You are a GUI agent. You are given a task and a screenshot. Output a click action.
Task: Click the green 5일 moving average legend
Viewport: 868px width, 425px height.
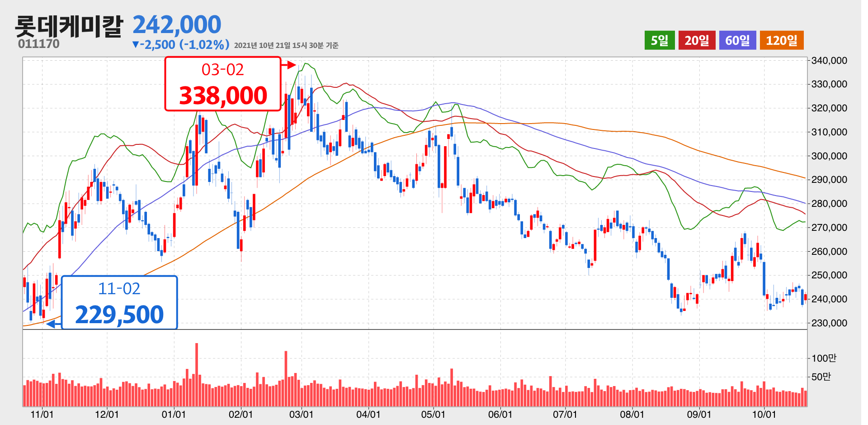(x=660, y=40)
